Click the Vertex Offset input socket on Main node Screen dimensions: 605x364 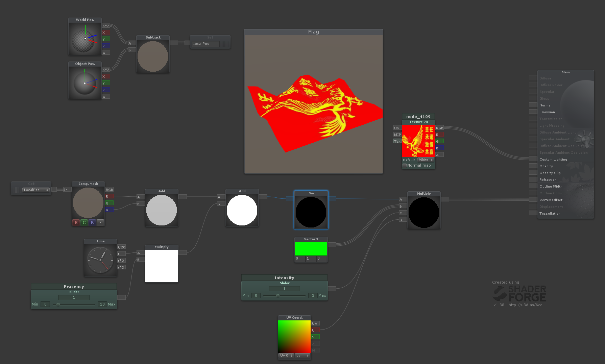click(533, 200)
